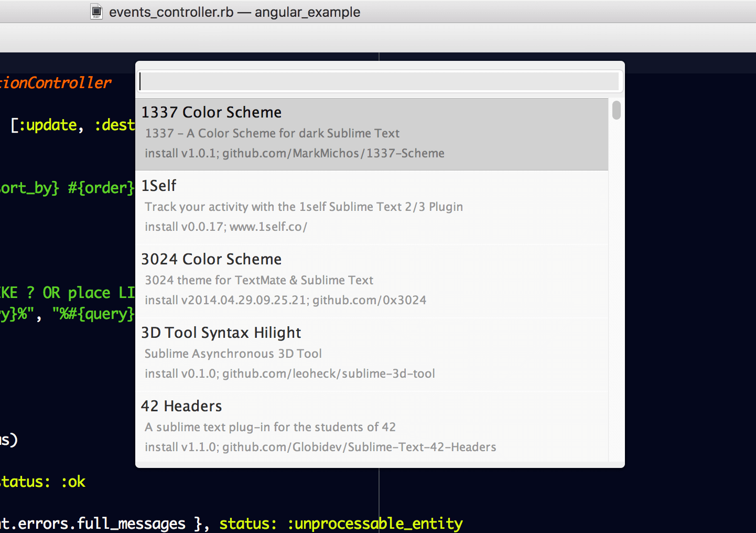This screenshot has width=756, height=533.
Task: Click the package search input field
Action: tap(380, 81)
